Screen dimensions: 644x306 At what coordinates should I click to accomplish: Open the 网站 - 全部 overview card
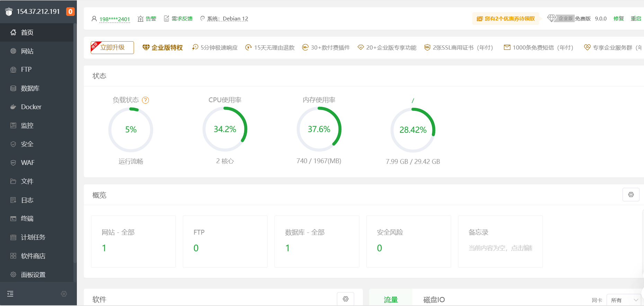[x=133, y=242]
